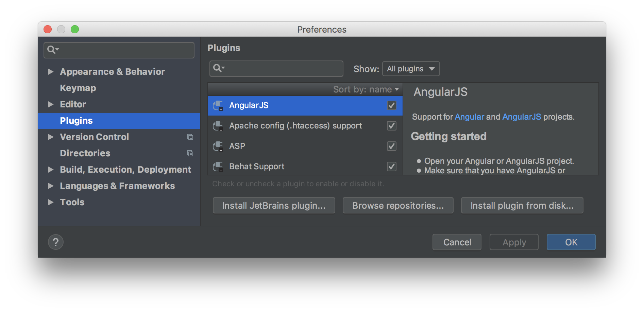Uncheck the AngularJS plugin checkbox
The image size is (644, 312).
click(x=392, y=105)
